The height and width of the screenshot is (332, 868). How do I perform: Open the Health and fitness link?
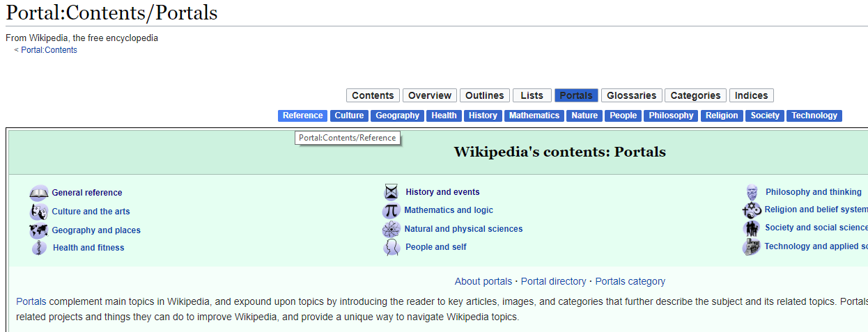click(88, 248)
